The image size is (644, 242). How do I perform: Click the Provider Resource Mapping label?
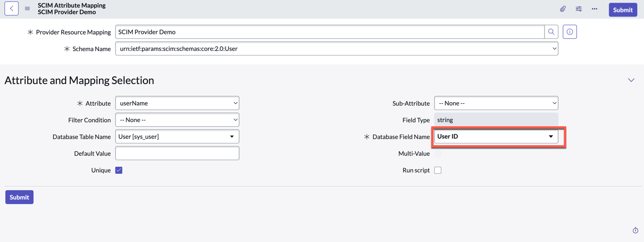tap(73, 32)
